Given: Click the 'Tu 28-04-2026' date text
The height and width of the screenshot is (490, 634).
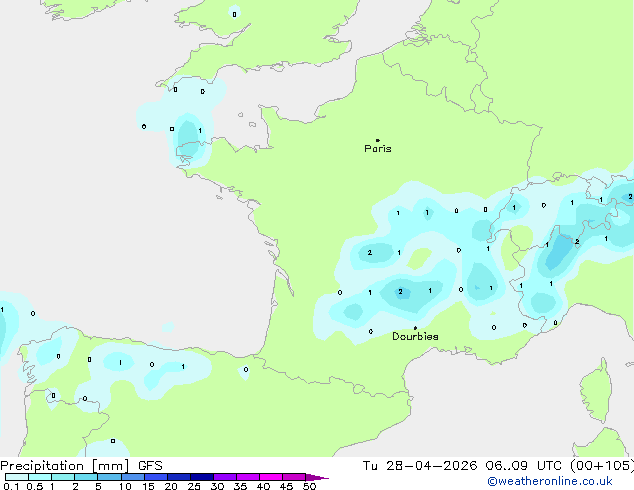Looking at the screenshot, I should [420, 466].
